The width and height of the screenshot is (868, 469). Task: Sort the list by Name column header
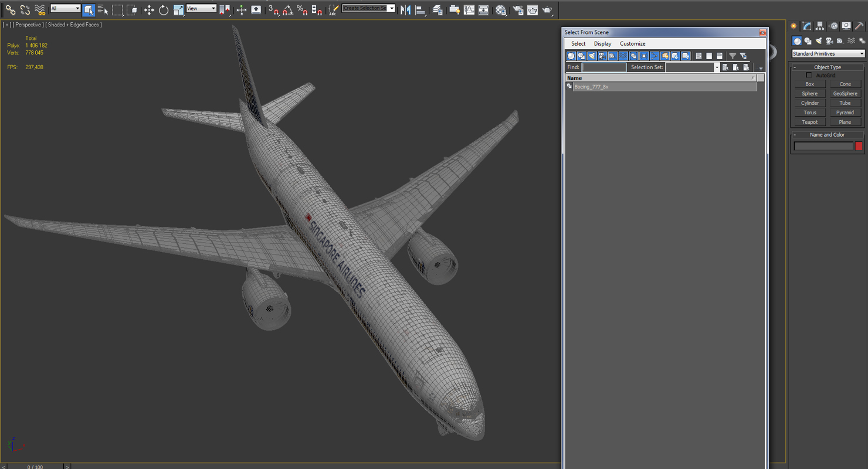pyautogui.click(x=661, y=78)
